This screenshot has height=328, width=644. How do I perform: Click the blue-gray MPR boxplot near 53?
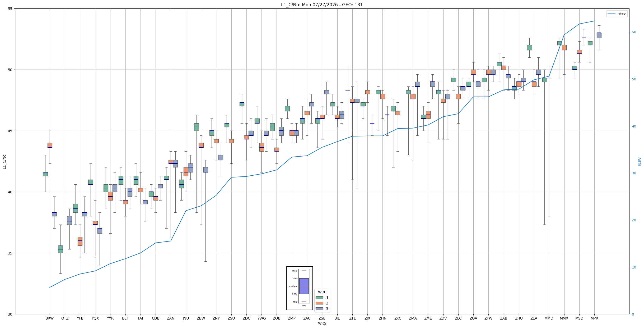599,35
